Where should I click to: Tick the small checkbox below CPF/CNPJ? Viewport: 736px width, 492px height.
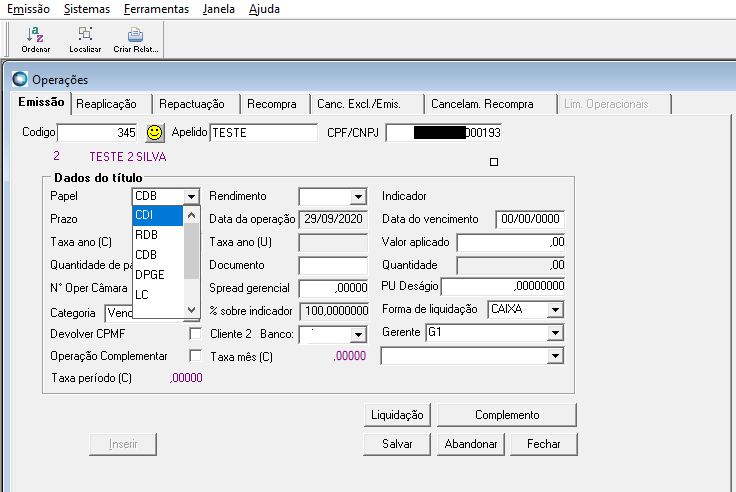click(x=494, y=162)
